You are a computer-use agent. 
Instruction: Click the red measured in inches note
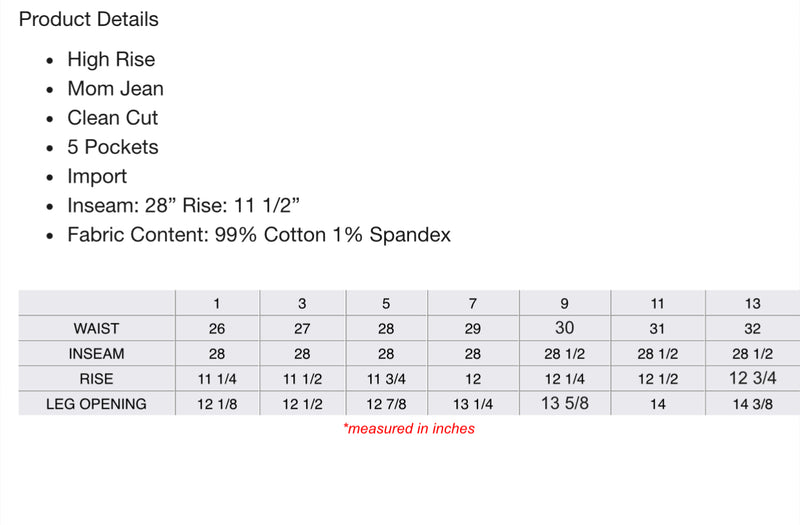tap(409, 429)
